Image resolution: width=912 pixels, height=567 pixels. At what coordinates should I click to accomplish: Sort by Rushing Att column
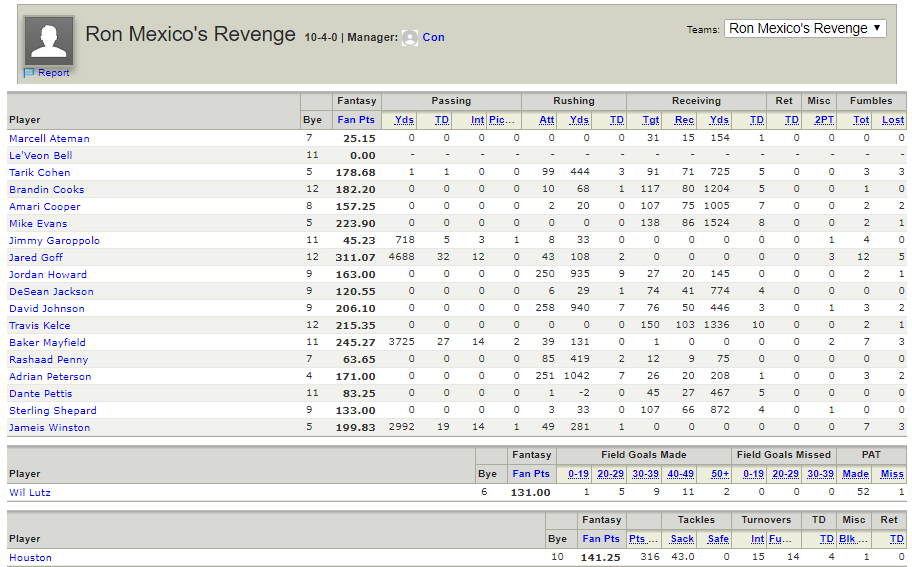547,120
